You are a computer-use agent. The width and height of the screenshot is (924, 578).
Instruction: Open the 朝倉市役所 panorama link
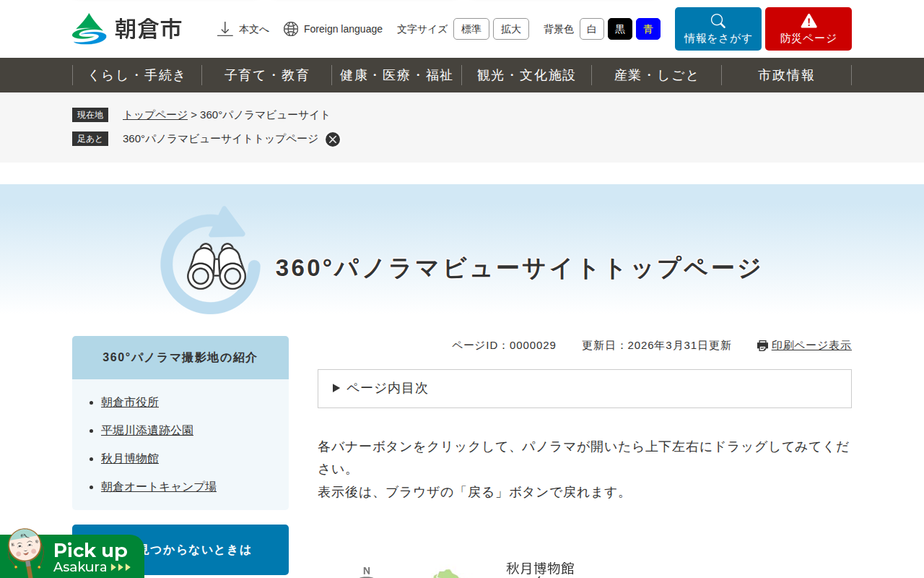pyautogui.click(x=130, y=402)
